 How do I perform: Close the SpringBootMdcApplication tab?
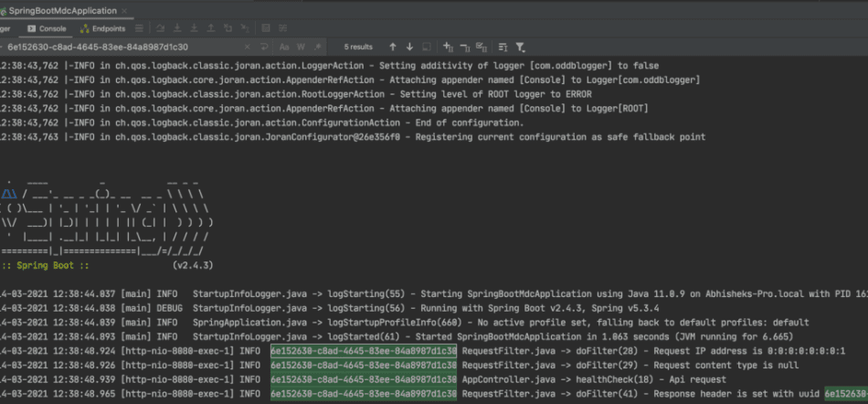(x=124, y=11)
